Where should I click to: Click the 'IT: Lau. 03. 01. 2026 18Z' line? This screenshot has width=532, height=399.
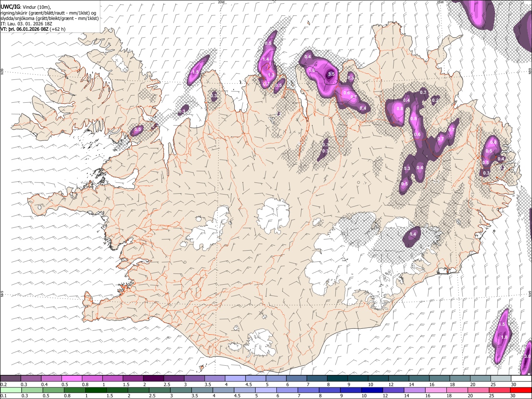26,24
